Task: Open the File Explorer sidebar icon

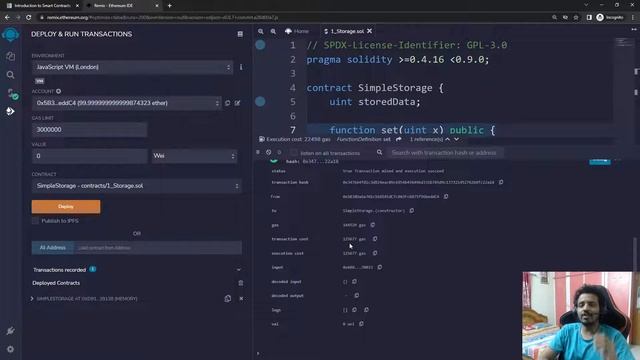Action: pyautogui.click(x=10, y=56)
